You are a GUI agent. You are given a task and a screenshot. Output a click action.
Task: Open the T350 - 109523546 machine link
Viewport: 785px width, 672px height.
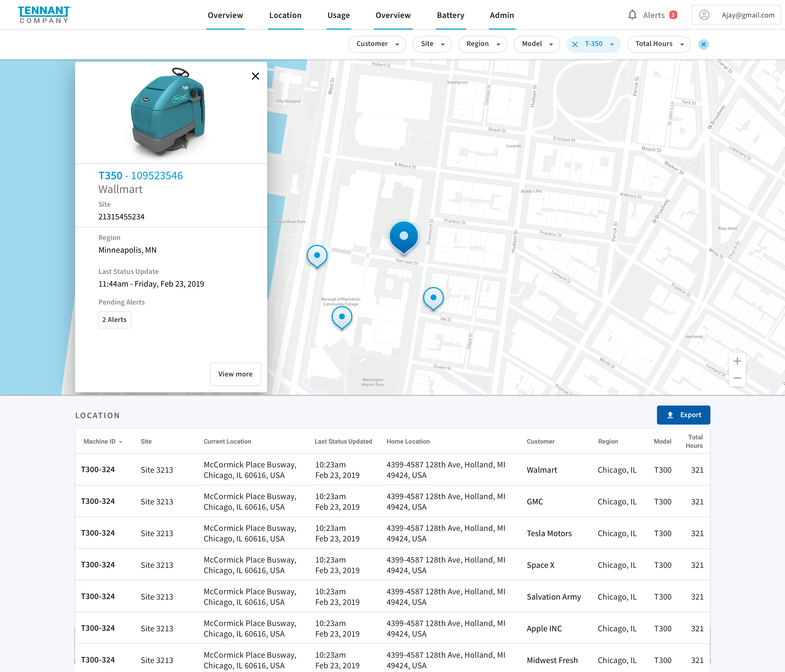coord(141,176)
